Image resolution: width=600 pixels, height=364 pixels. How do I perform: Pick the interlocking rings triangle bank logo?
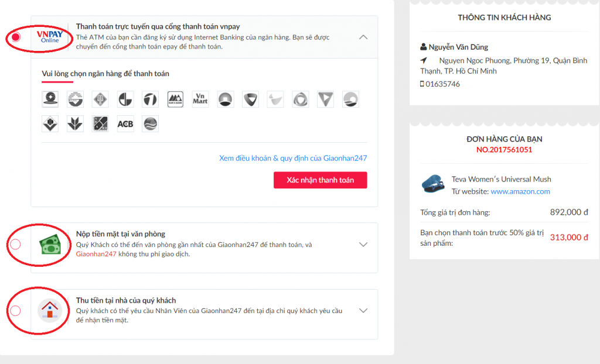click(301, 99)
